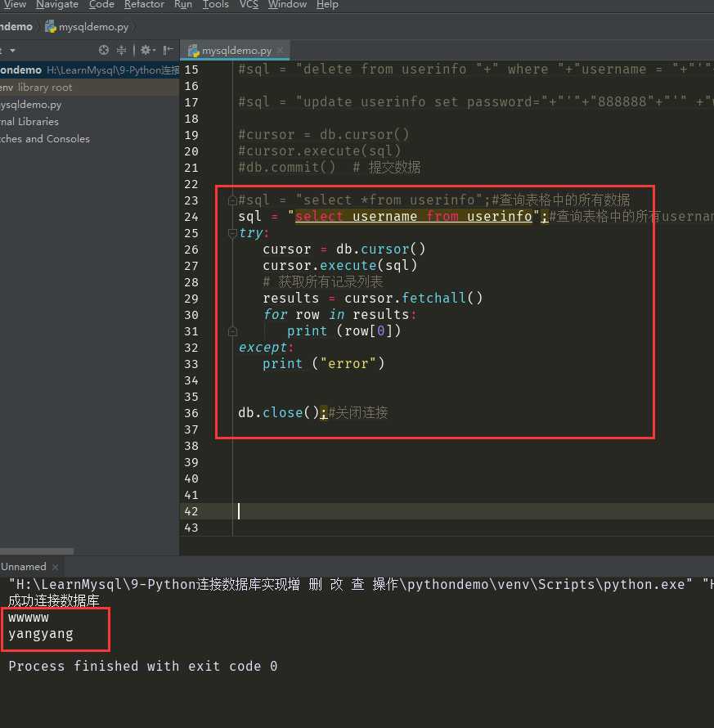Click the sql select statement string
This screenshot has height=728, width=714.
[x=414, y=217]
